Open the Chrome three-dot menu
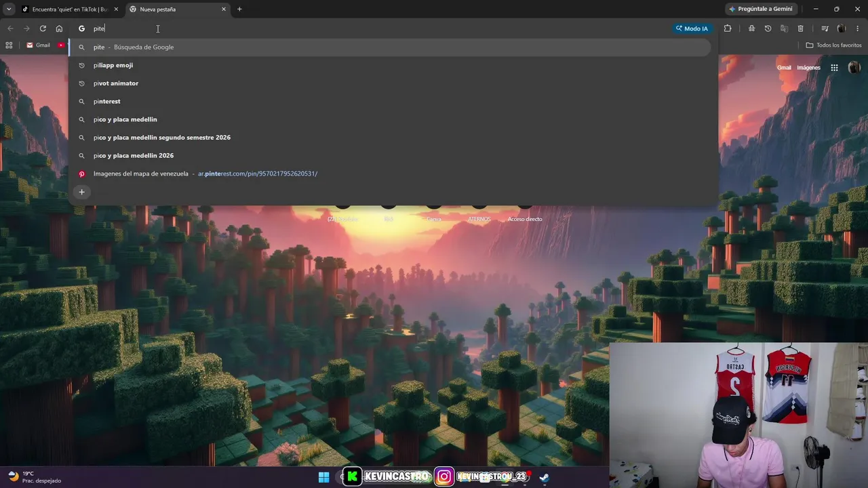The image size is (868, 488). point(858,28)
